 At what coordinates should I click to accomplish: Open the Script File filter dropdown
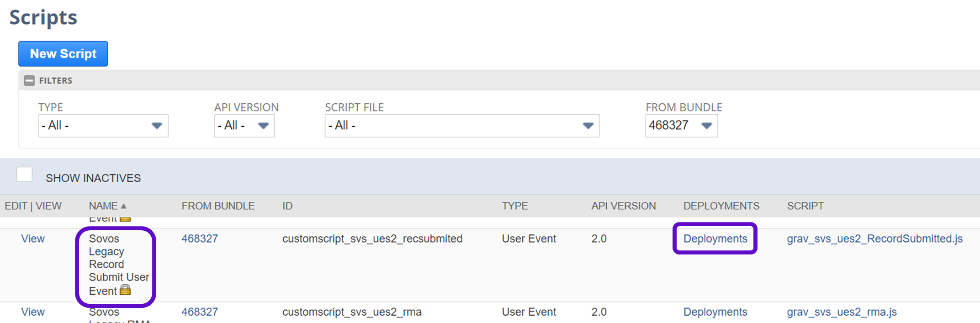pos(462,126)
